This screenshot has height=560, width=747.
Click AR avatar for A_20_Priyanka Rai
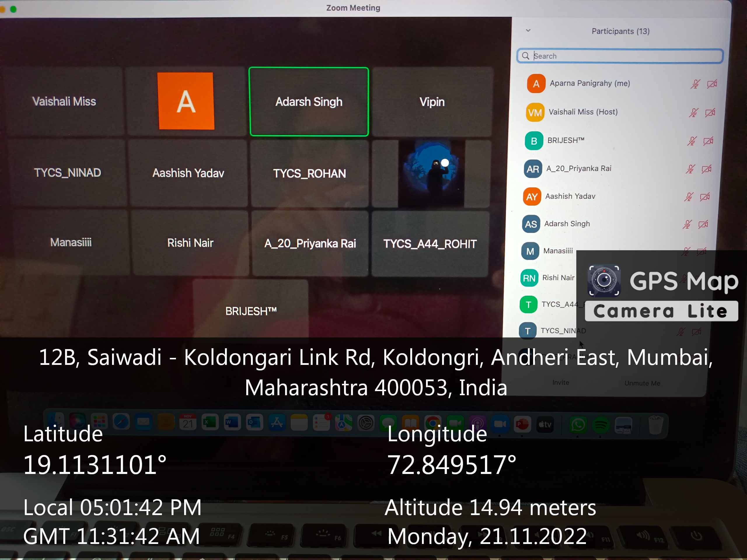(x=533, y=169)
